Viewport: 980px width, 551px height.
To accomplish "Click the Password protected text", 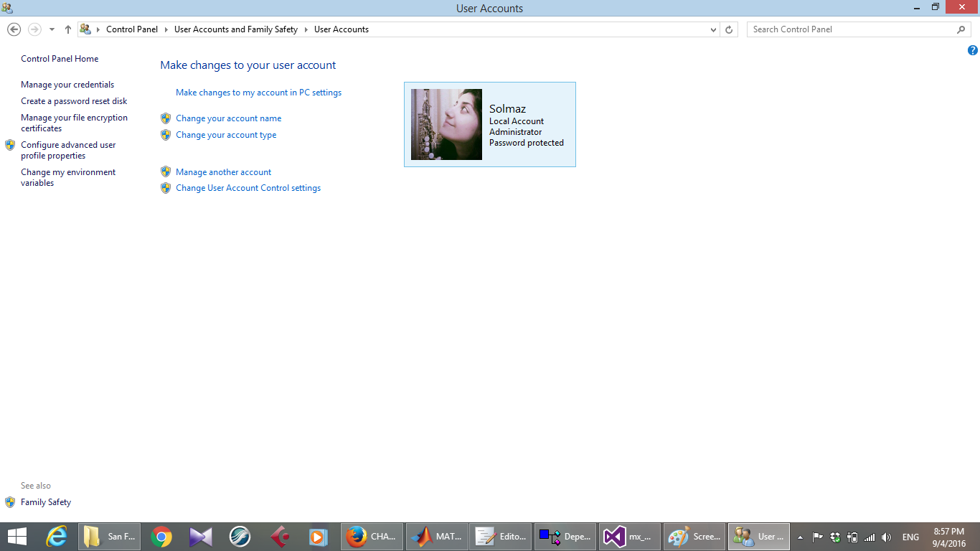I will (x=527, y=143).
